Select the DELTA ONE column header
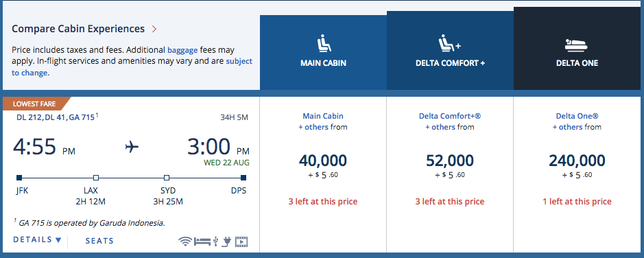 pyautogui.click(x=577, y=49)
